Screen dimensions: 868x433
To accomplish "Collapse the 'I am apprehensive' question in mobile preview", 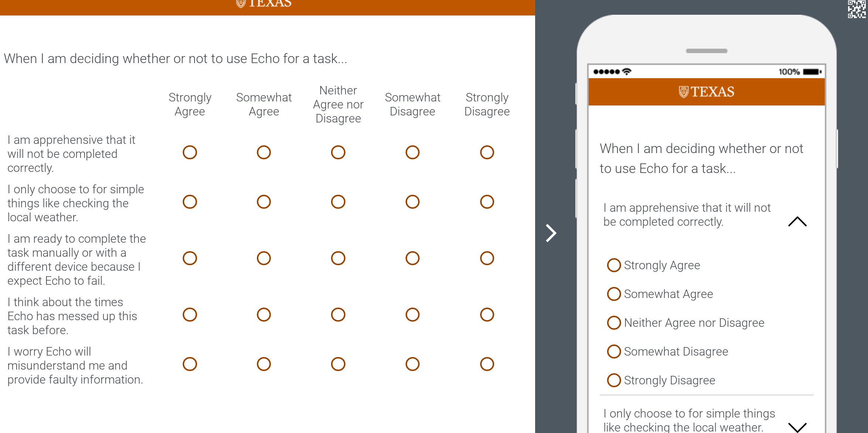I will tap(797, 221).
